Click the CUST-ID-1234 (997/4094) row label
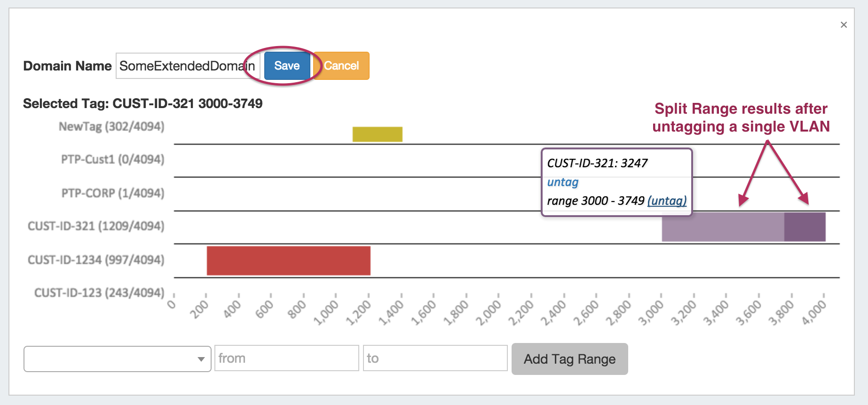This screenshot has height=405, width=868. coord(96,260)
